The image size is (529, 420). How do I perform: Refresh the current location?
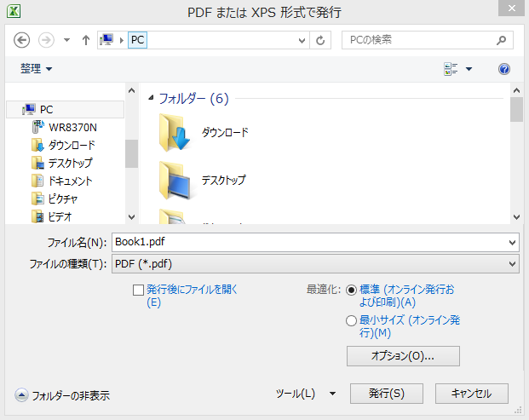(x=320, y=40)
